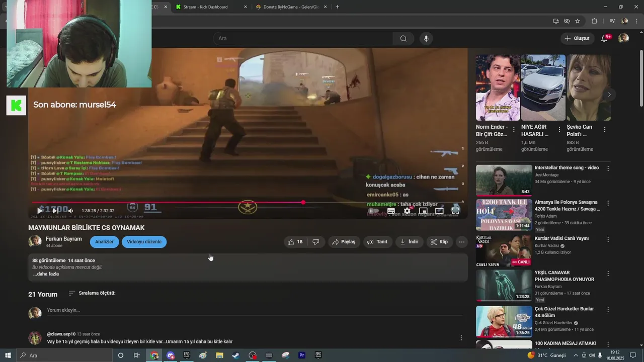Expand description with ...daha fazla
The height and width of the screenshot is (362, 644).
46,274
